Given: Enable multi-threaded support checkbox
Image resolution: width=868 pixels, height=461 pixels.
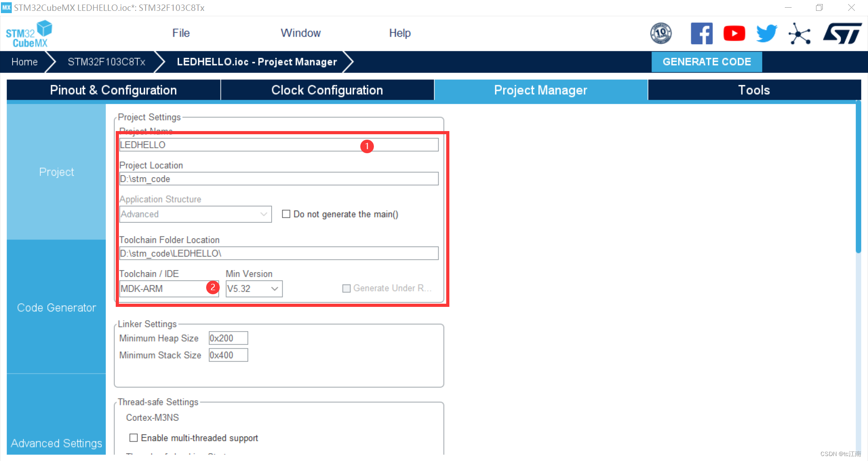Looking at the screenshot, I should 133,437.
